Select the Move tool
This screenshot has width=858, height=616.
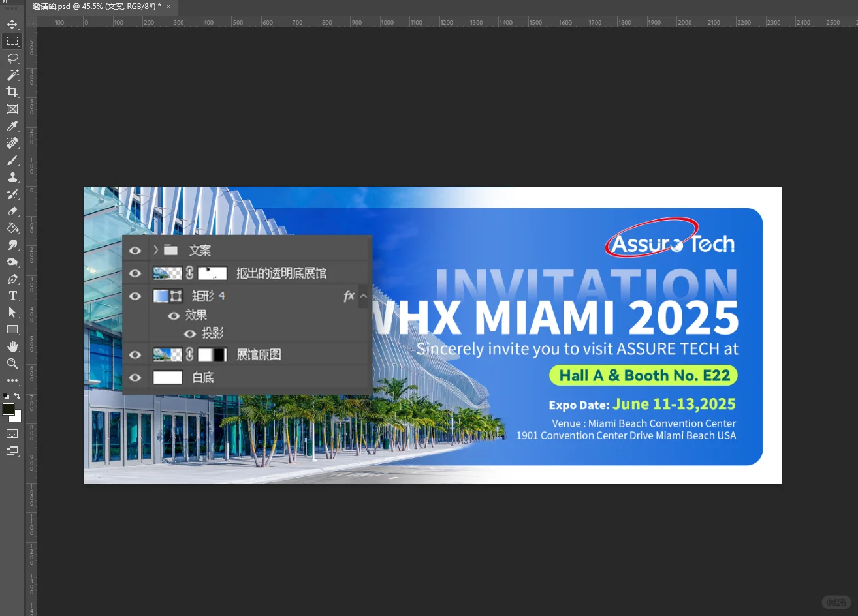(12, 24)
